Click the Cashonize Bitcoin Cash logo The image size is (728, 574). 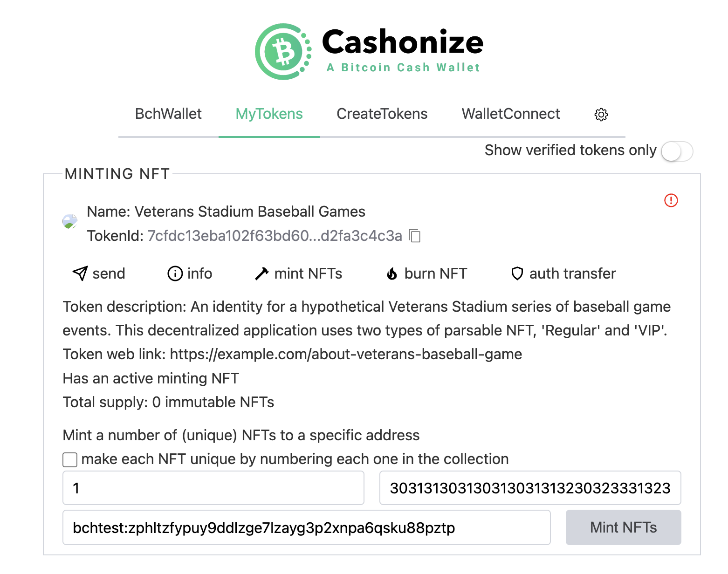(283, 51)
